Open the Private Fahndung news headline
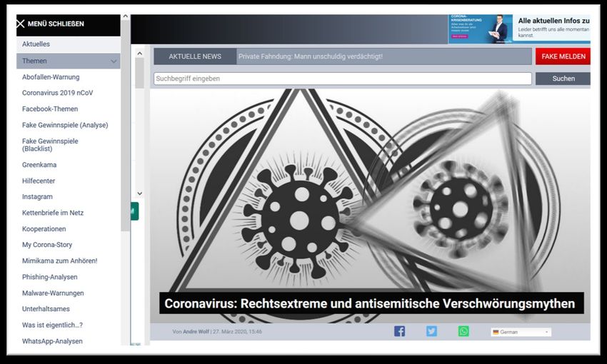The width and height of the screenshot is (607, 364). (310, 56)
